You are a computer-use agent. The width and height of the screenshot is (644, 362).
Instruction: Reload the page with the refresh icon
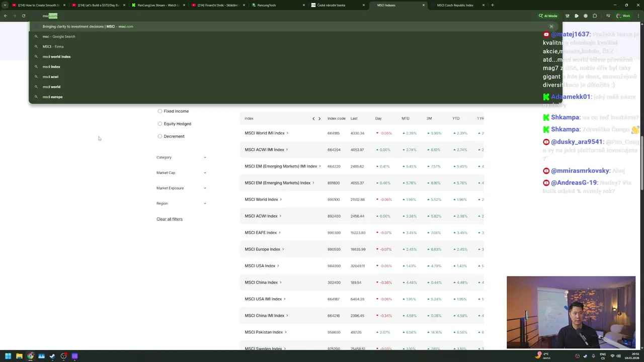(24, 16)
